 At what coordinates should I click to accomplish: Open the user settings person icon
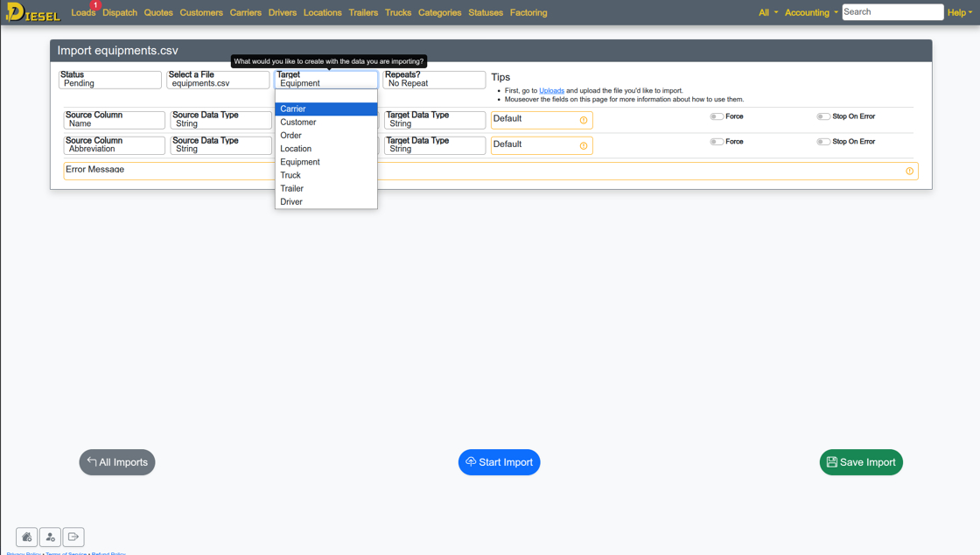point(50,537)
